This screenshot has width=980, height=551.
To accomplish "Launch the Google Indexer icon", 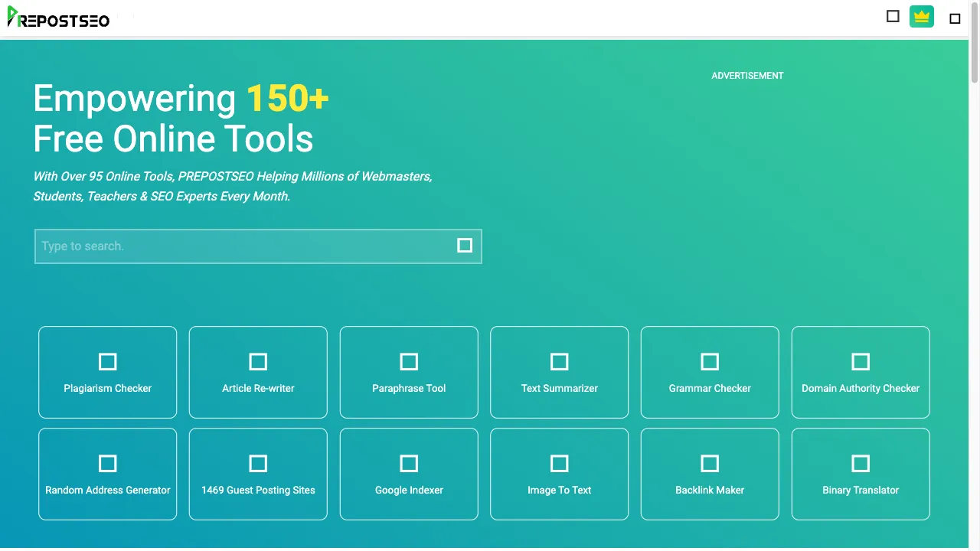I will click(x=409, y=463).
